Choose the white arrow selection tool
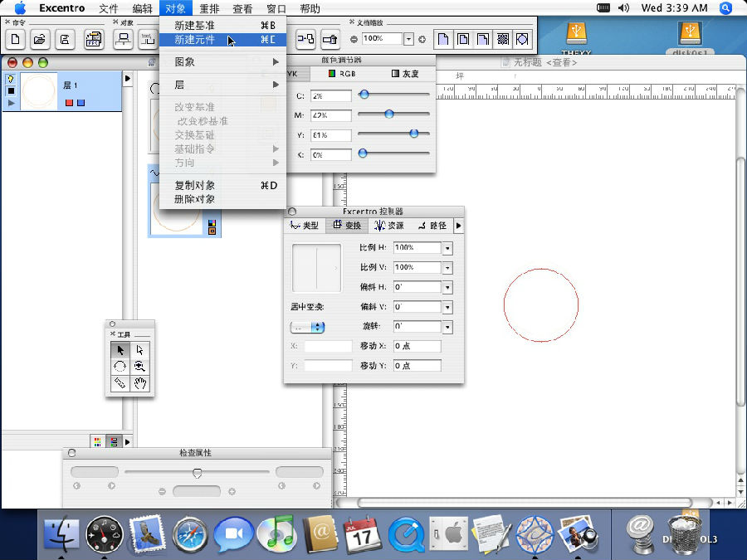 click(x=141, y=350)
